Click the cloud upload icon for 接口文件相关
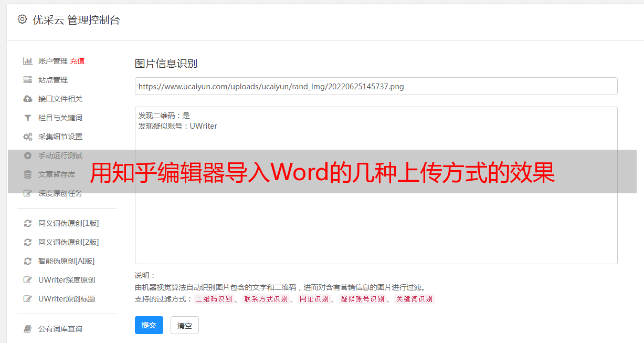Image resolution: width=644 pixels, height=343 pixels. (28, 99)
